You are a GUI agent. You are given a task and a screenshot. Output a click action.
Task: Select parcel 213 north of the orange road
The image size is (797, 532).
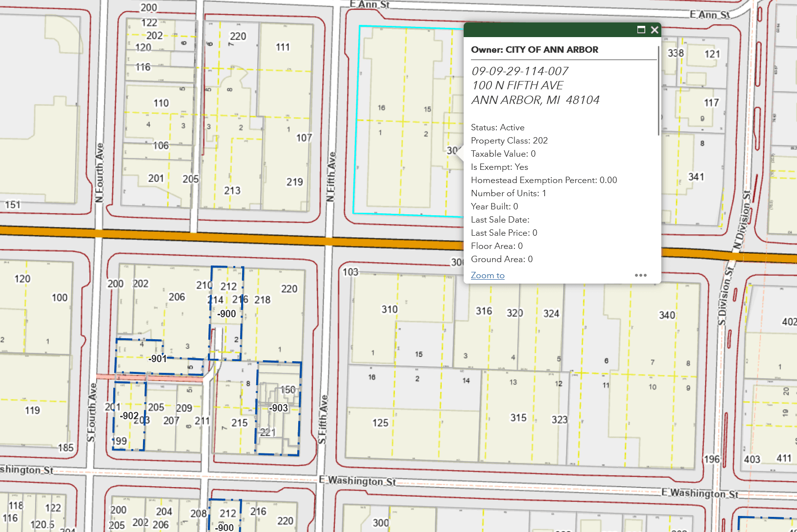pos(233,189)
